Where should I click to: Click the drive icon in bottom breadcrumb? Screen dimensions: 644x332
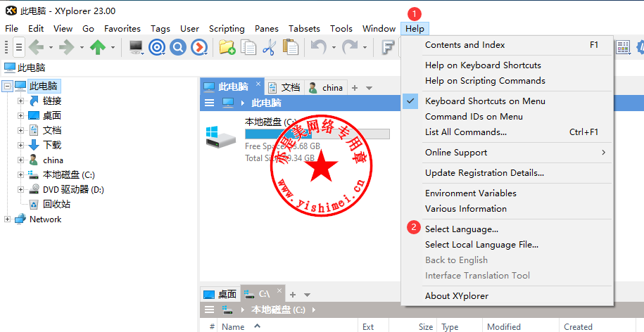point(228,309)
